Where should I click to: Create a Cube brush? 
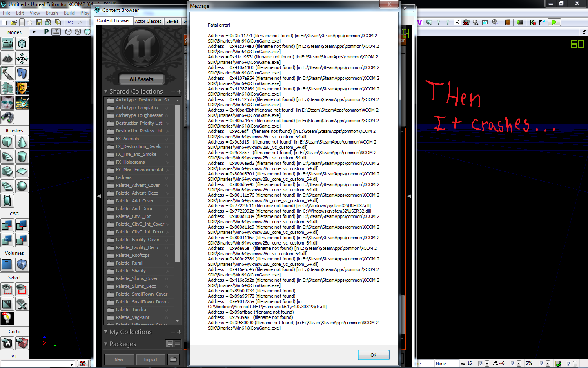tap(7, 142)
